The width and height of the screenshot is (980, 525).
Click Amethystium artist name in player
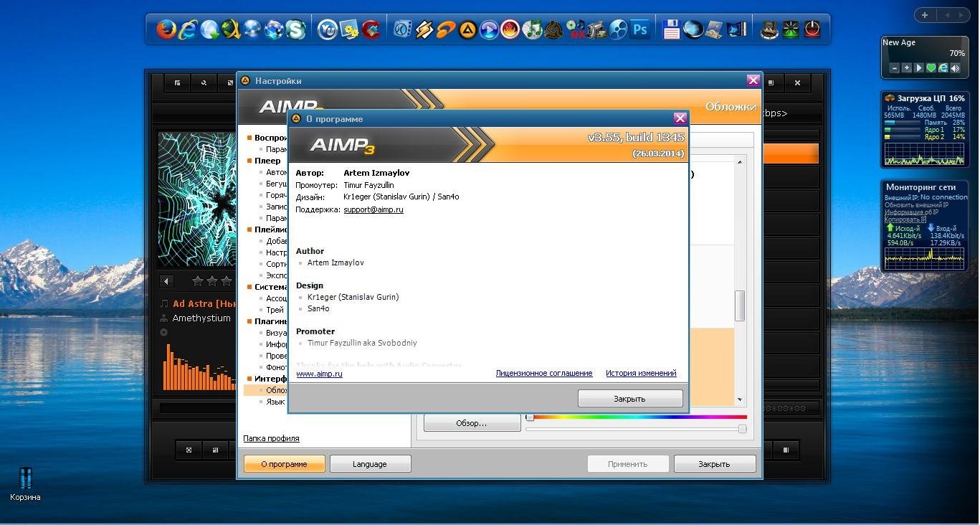tap(201, 318)
